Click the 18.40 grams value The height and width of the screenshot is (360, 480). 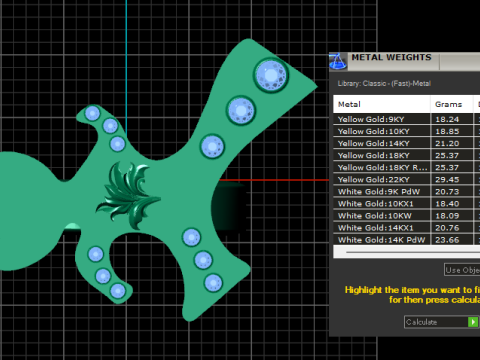coord(447,204)
